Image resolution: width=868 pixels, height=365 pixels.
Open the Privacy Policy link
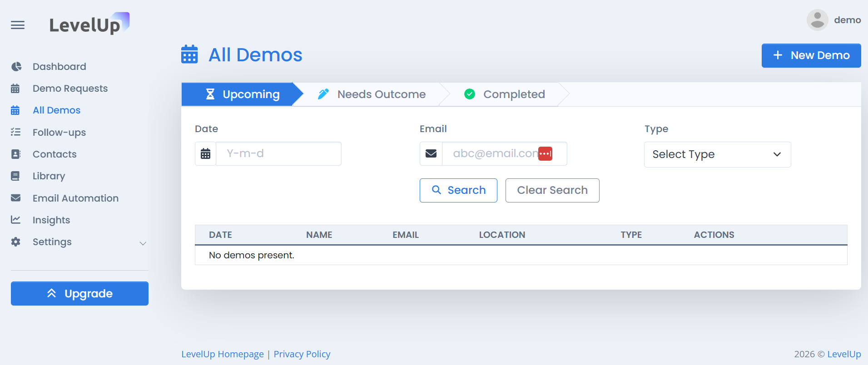[302, 354]
